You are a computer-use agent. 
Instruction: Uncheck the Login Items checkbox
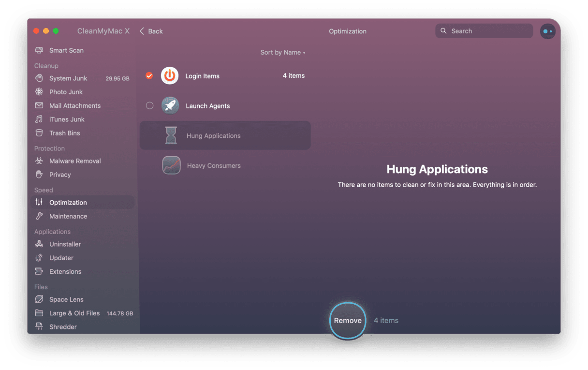(x=149, y=75)
